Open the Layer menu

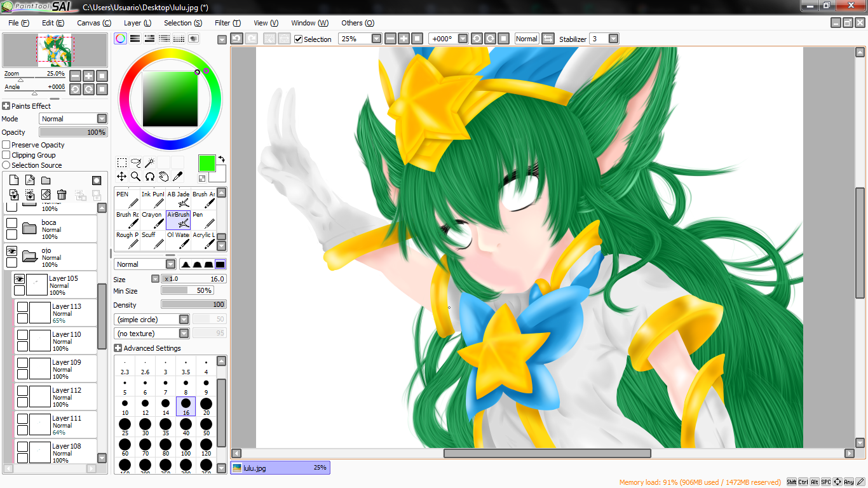pyautogui.click(x=137, y=23)
